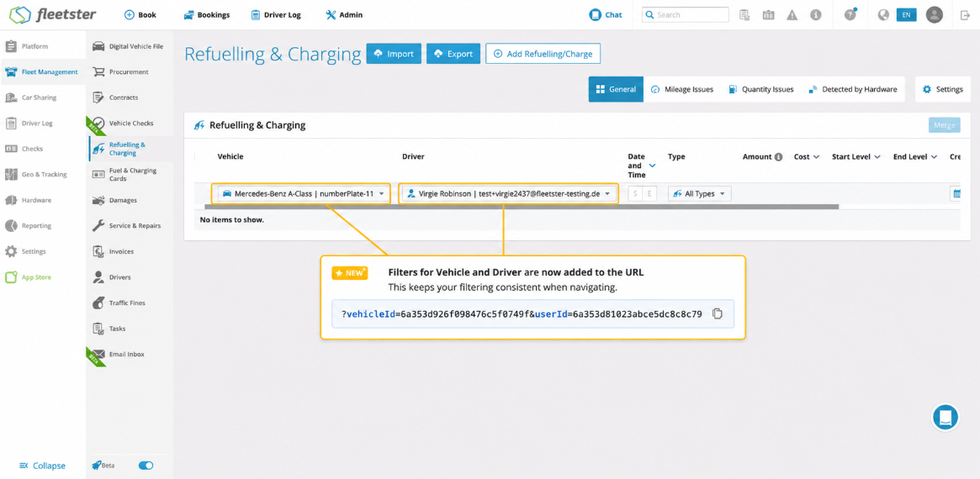Open the user avatar profile

pyautogui.click(x=935, y=15)
